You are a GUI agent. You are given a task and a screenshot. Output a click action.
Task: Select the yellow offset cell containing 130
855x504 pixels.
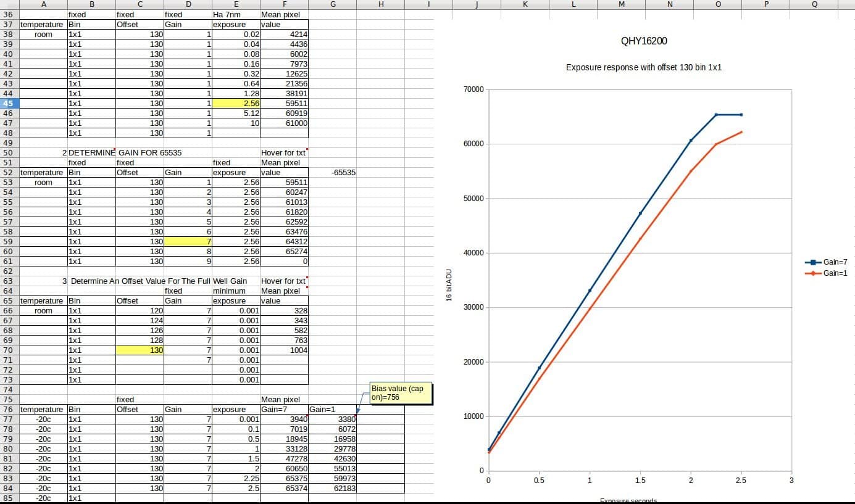click(x=140, y=350)
